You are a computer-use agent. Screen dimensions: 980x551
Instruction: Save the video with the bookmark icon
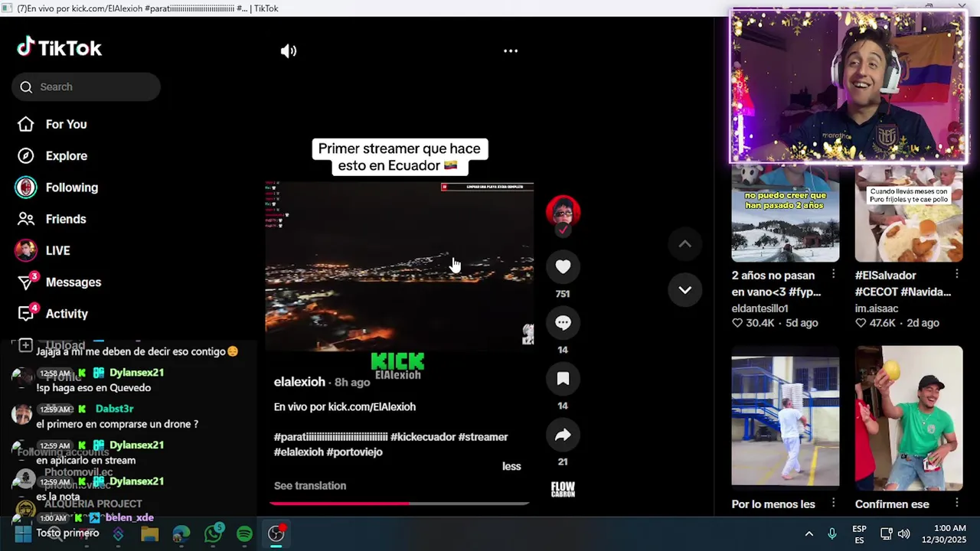(563, 378)
